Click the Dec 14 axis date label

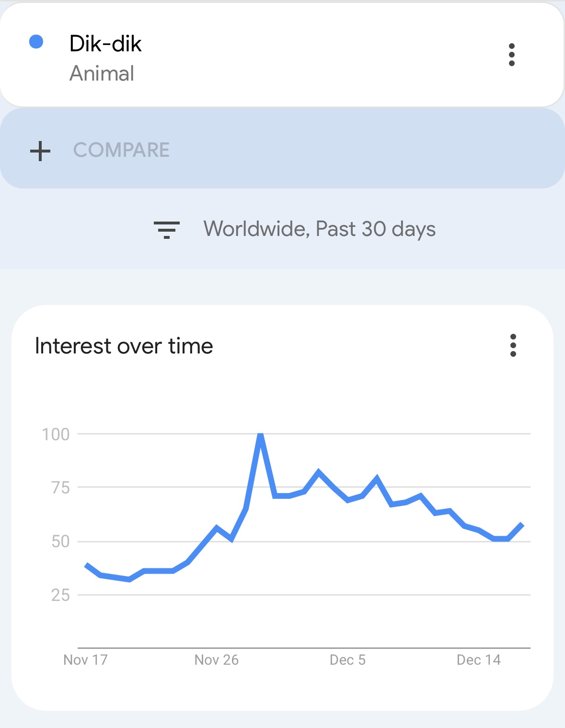478,660
